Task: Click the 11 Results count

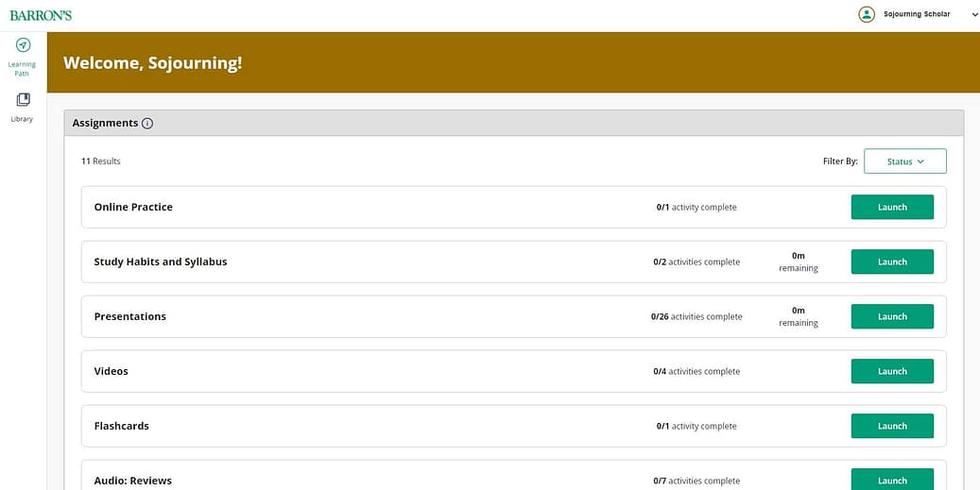Action: [100, 161]
